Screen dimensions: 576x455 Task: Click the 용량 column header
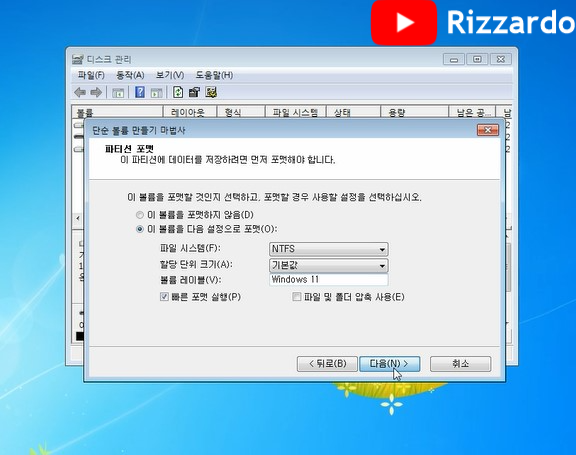tap(414, 112)
